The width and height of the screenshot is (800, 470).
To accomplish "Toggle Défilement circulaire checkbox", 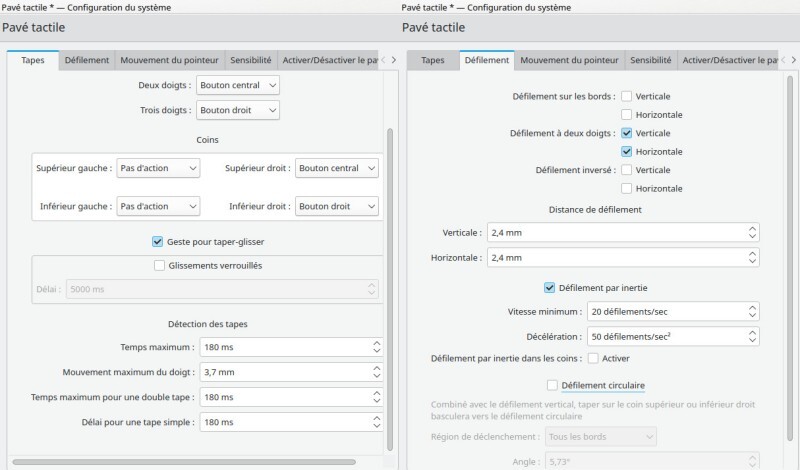I will [552, 384].
